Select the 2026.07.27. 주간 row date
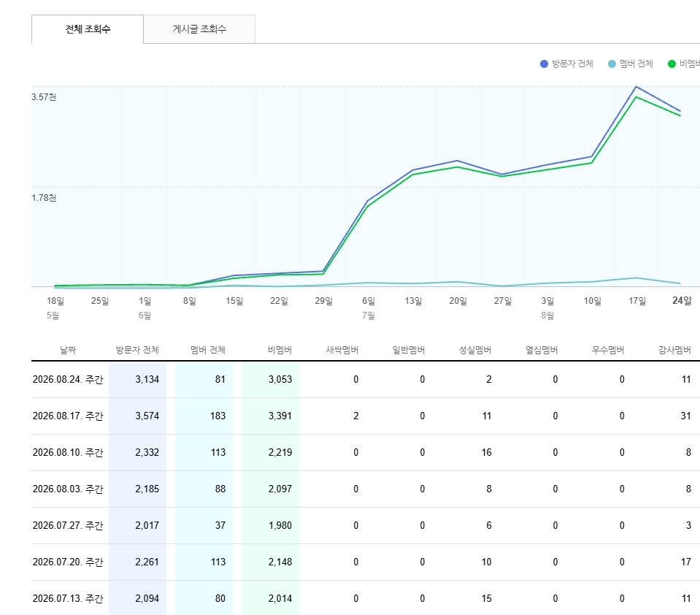The width and height of the screenshot is (700, 615). [68, 526]
